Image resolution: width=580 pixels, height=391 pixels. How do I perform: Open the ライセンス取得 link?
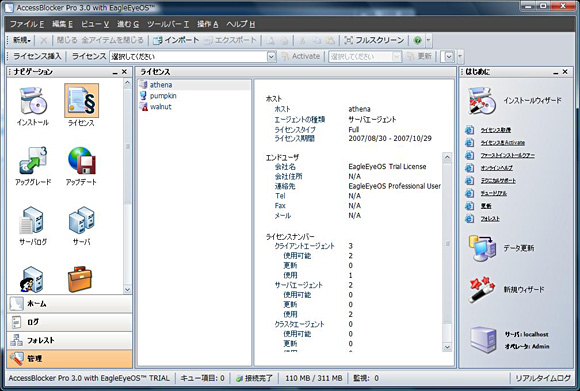click(496, 130)
